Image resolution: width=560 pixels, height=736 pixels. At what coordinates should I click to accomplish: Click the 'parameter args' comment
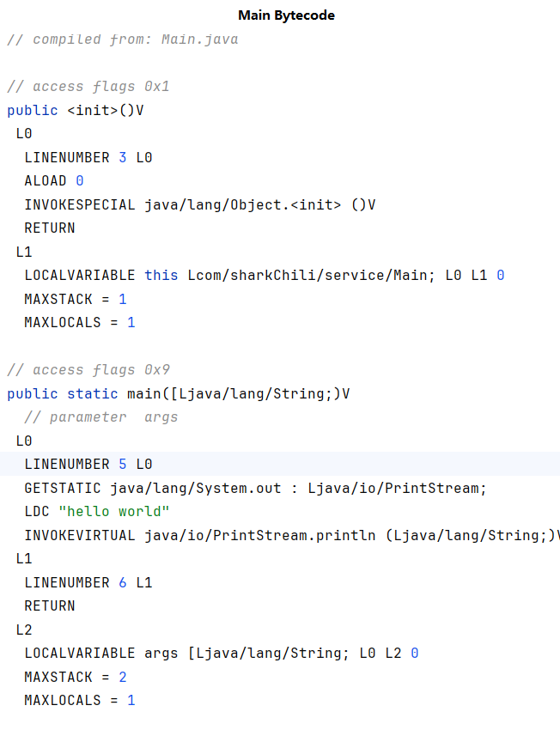[x=100, y=417]
